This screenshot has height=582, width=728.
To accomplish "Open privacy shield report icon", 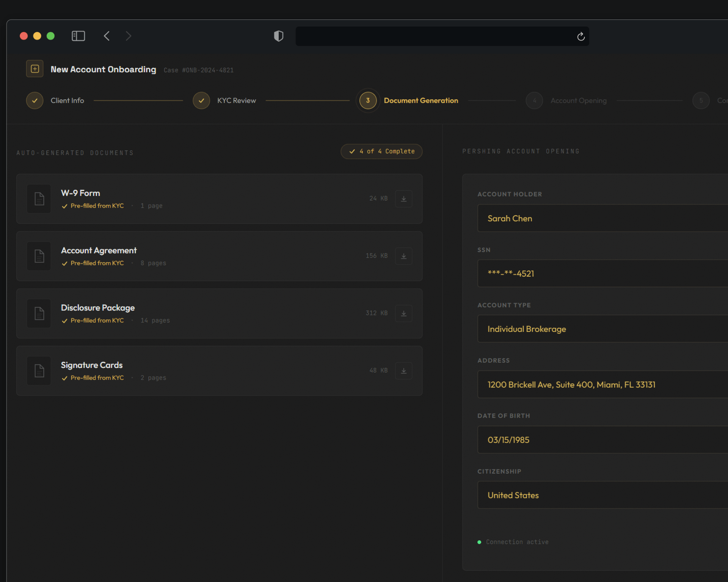I will coord(278,36).
